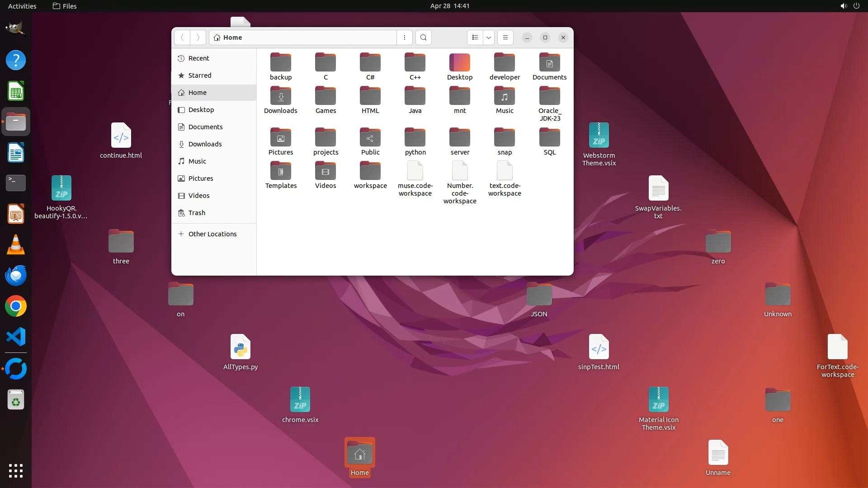Open the path bar three-dot menu

coord(405,38)
